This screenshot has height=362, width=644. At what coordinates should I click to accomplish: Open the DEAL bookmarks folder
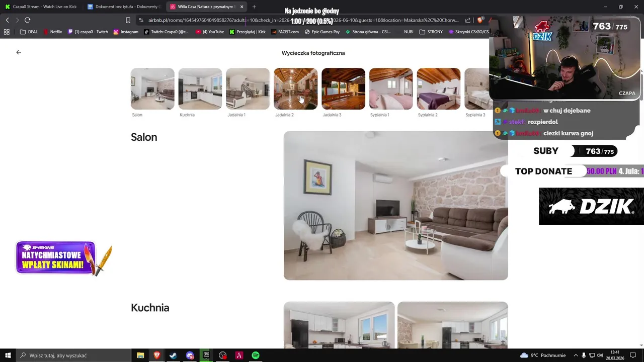[x=29, y=32]
